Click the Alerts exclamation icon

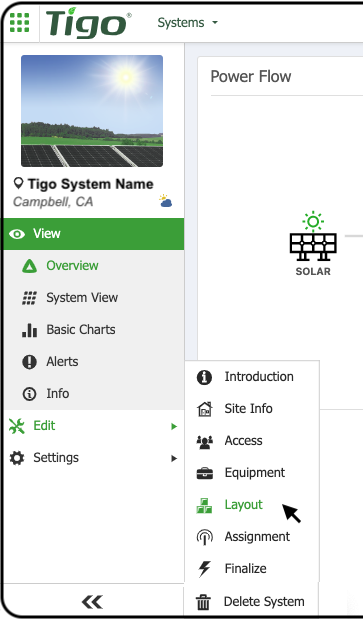point(30,362)
